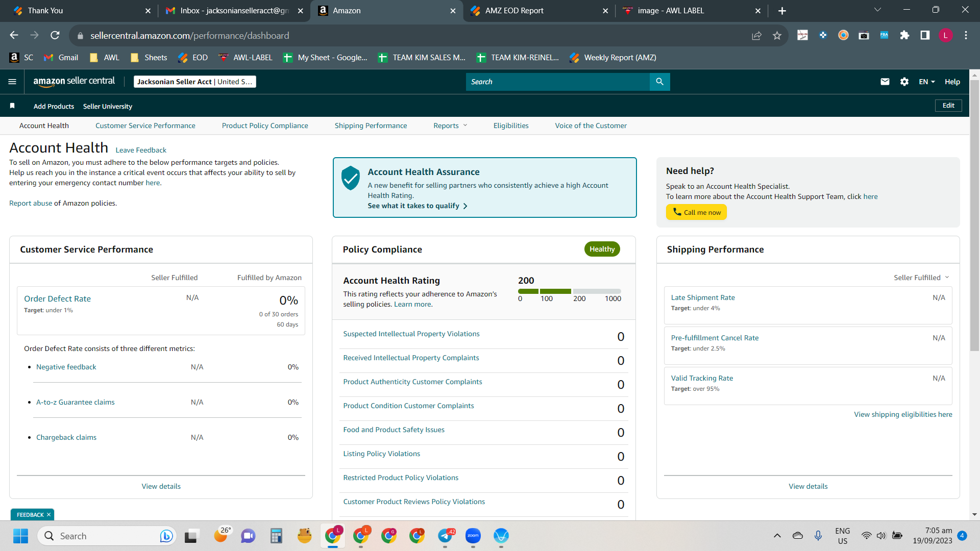Open the Customer Service Performance tab
980x551 pixels.
click(145, 126)
